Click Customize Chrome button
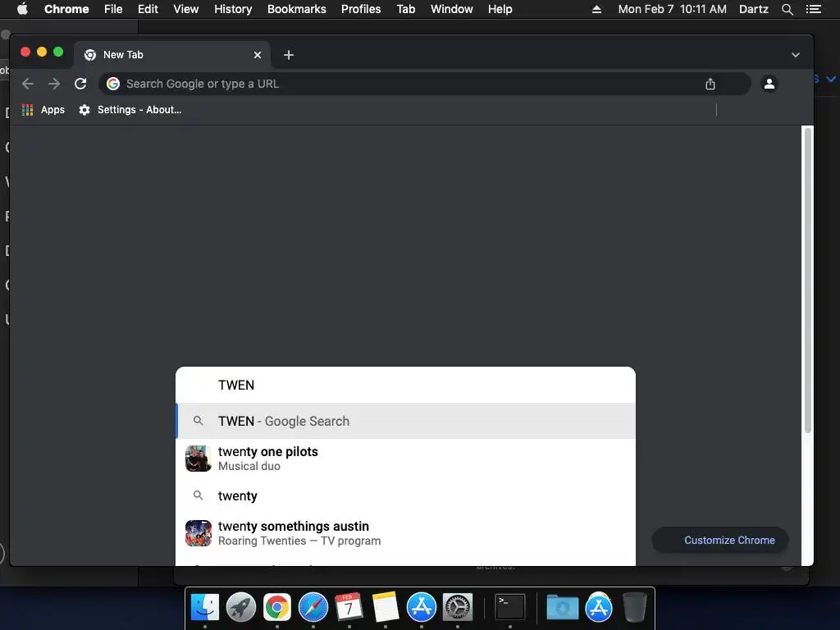This screenshot has height=630, width=840. [x=720, y=540]
